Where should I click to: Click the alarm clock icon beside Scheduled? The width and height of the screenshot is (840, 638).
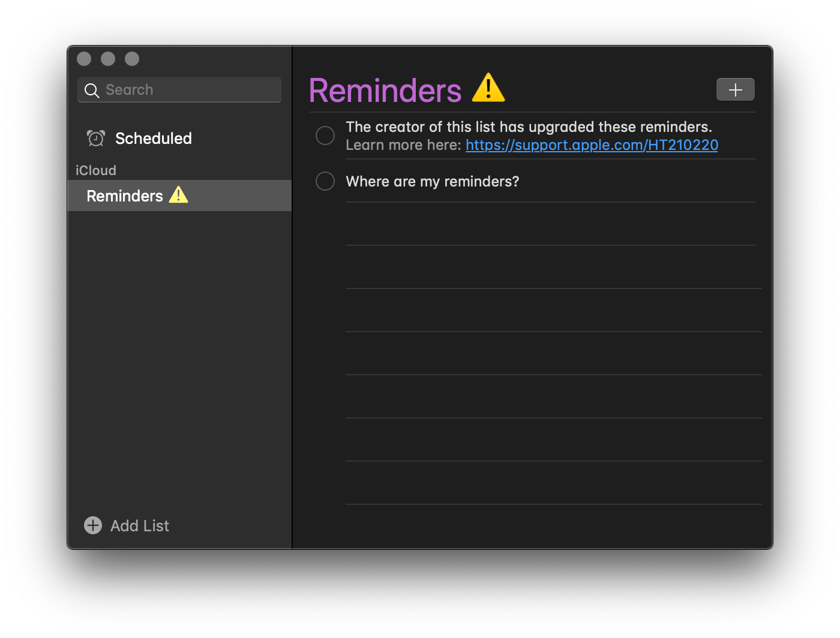pos(95,138)
